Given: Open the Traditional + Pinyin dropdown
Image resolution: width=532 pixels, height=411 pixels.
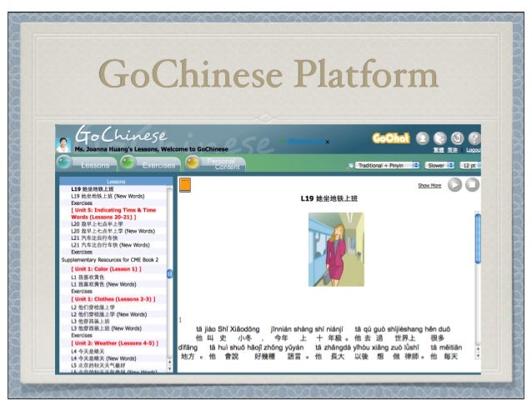Looking at the screenshot, I should click(388, 166).
